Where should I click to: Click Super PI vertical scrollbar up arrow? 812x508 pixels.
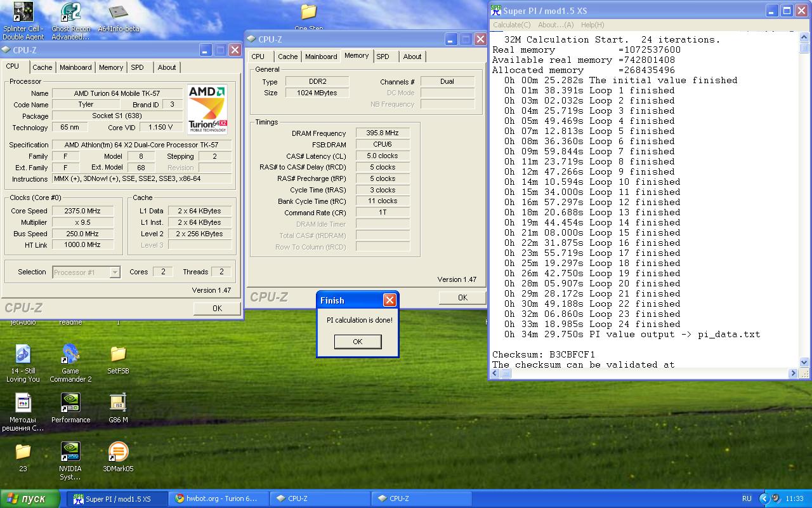804,36
